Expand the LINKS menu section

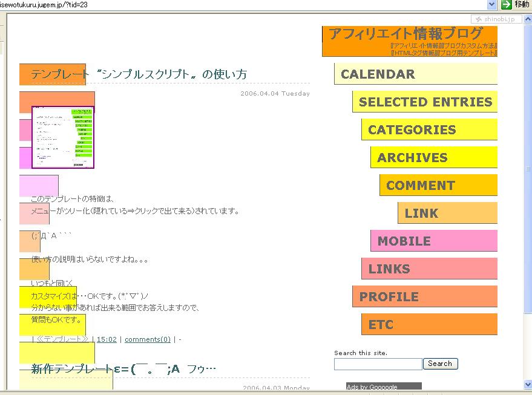(429, 268)
